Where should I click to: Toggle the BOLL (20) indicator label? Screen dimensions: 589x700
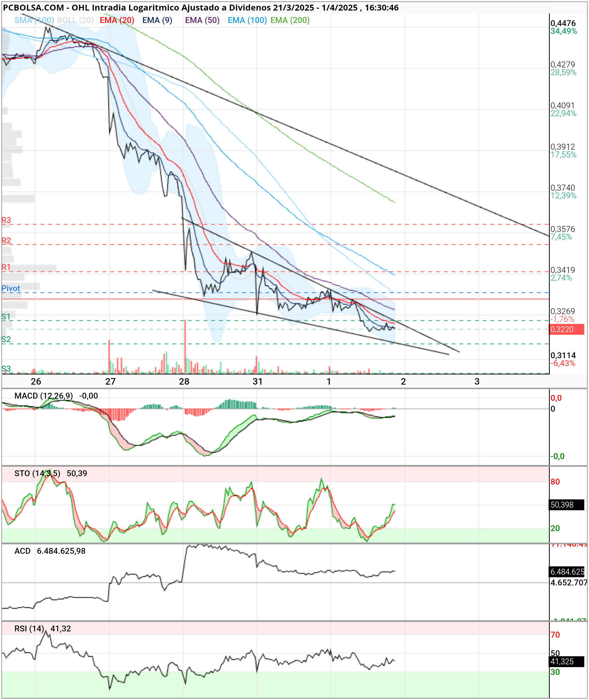point(75,20)
